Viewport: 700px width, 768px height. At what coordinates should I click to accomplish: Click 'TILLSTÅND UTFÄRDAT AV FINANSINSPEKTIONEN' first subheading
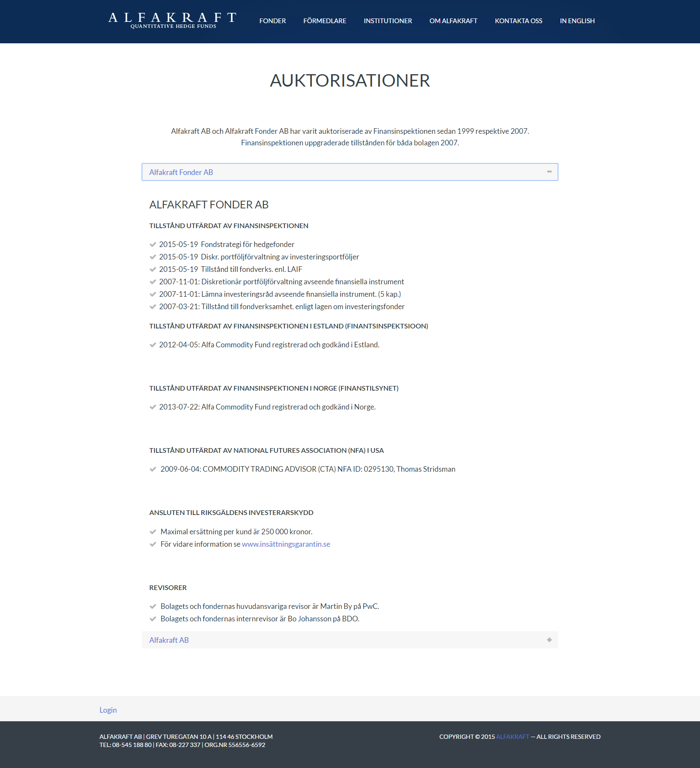click(229, 226)
